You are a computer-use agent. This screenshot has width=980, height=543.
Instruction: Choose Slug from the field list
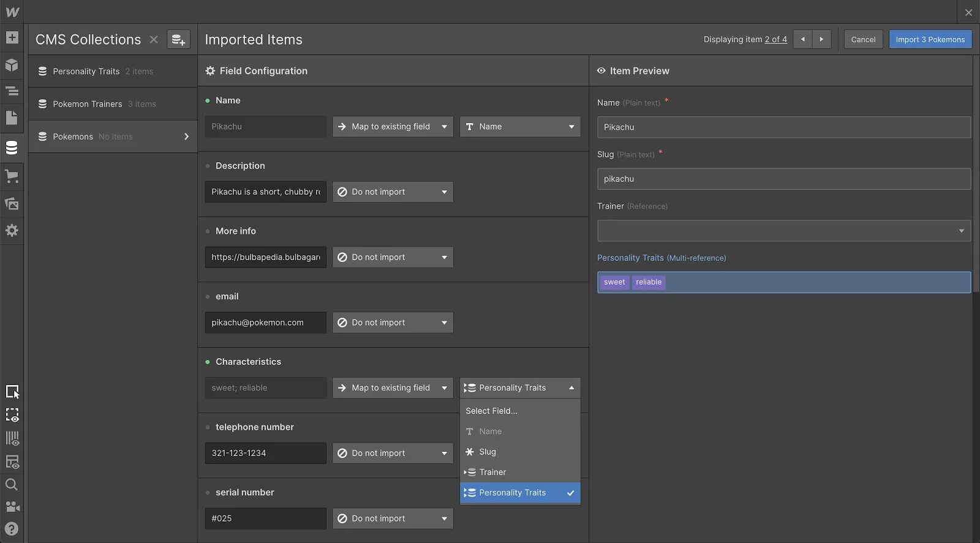point(488,452)
